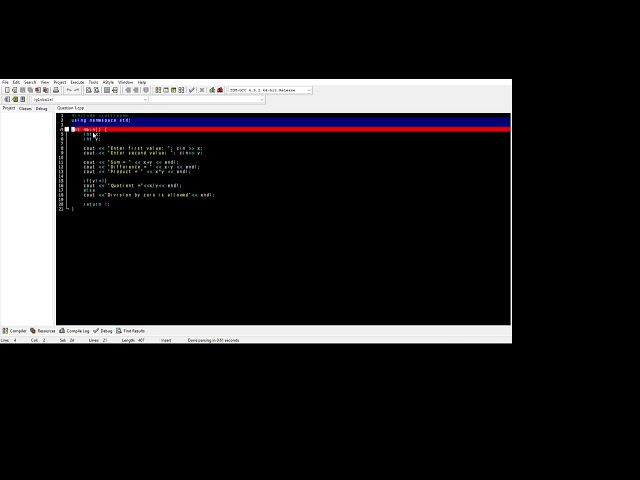The width and height of the screenshot is (640, 480).
Task: Click the 'Quotient =' cout line
Action: (133, 186)
